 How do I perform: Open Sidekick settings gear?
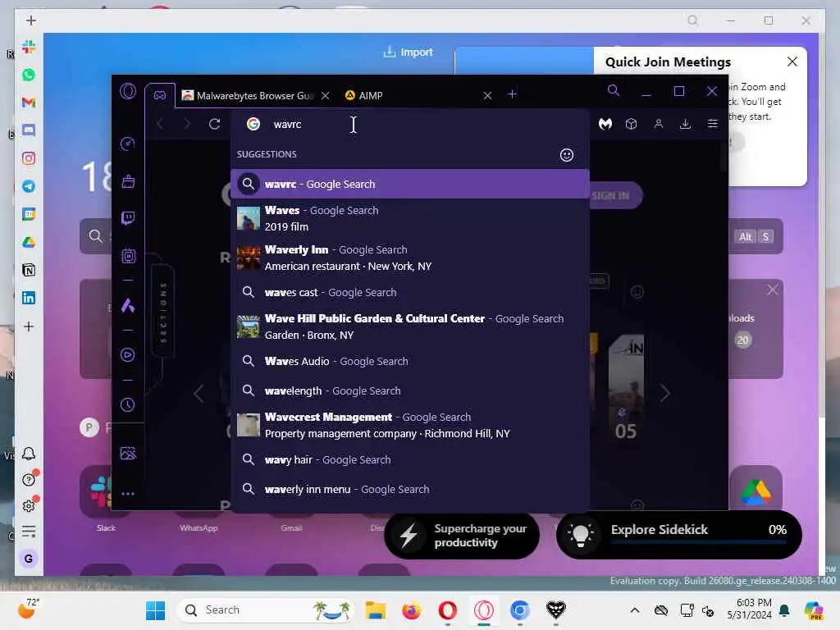pyautogui.click(x=30, y=505)
